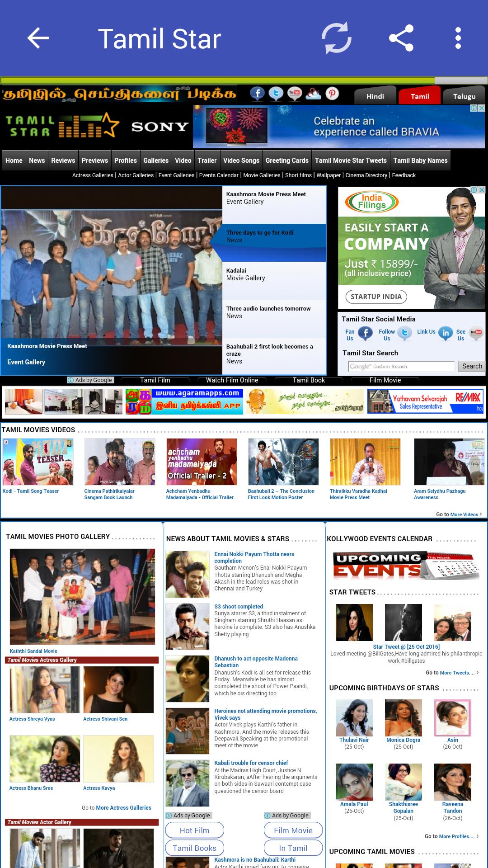Click the agaramapps.com banner ad

pyautogui.click(x=184, y=401)
